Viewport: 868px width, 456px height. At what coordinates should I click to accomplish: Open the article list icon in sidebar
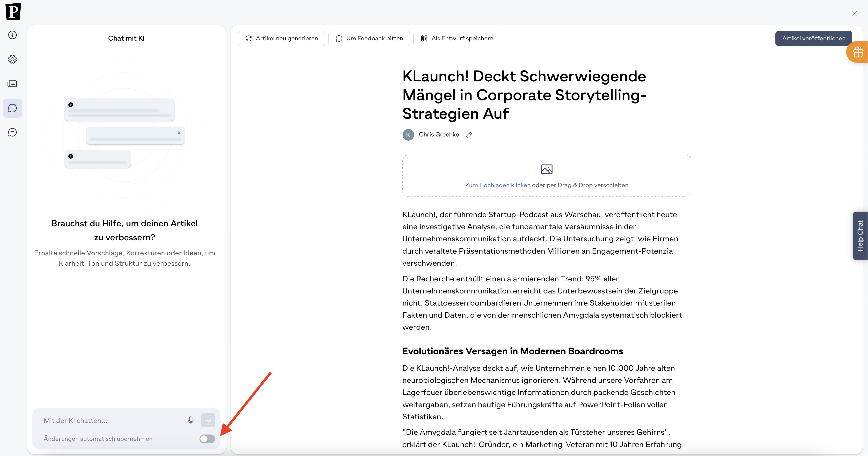coord(13,84)
